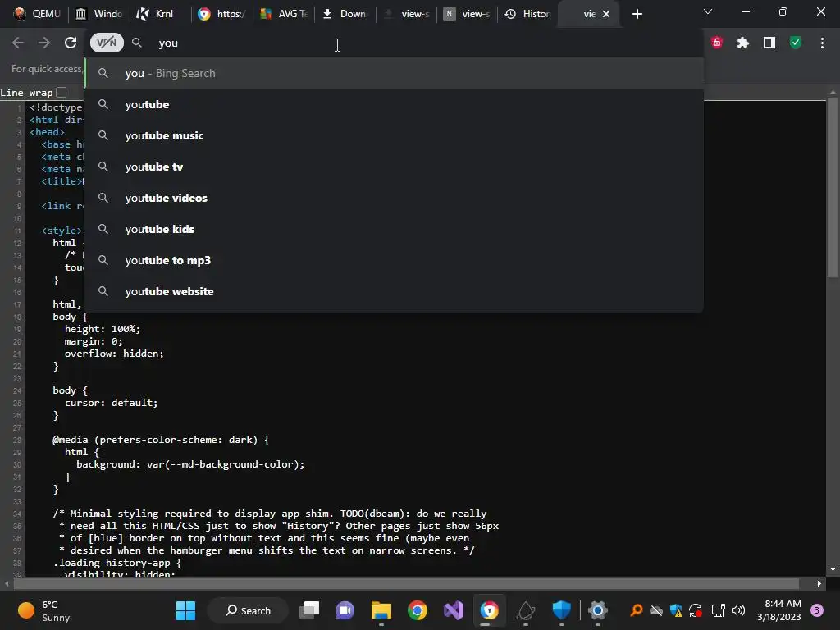Select the 'youtube videos' suggestion
840x630 pixels.
click(x=394, y=198)
